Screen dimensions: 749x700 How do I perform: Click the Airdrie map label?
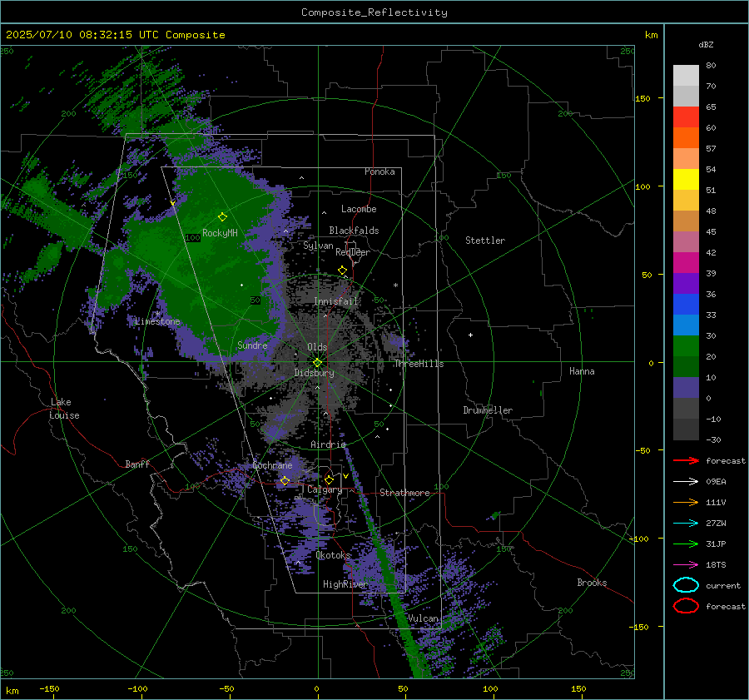[x=328, y=444]
